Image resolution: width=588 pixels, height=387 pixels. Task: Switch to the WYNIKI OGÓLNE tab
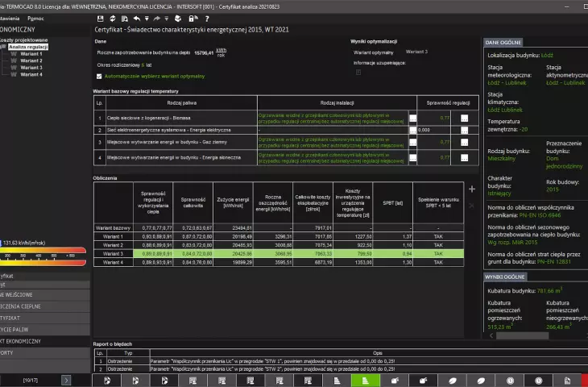(505, 277)
